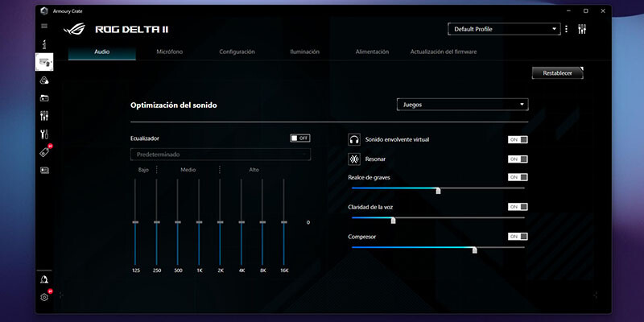644x322 pixels.
Task: Open Actualización del firmware tab
Action: coord(444,52)
